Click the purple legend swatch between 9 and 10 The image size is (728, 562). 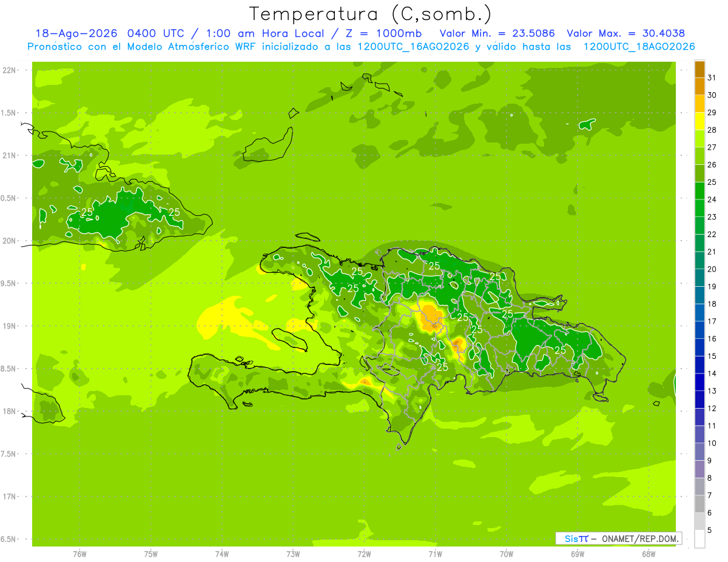(x=699, y=452)
